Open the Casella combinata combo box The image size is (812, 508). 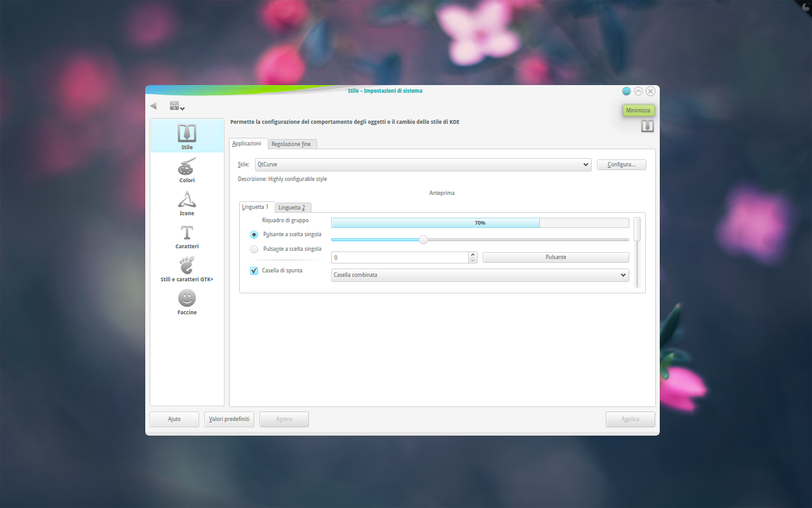pyautogui.click(x=480, y=275)
